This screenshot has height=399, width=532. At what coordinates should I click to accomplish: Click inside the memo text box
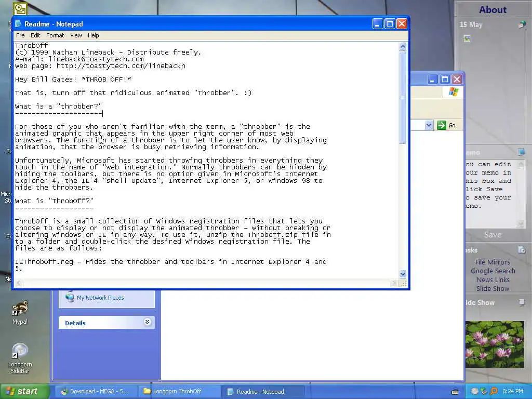tap(490, 193)
